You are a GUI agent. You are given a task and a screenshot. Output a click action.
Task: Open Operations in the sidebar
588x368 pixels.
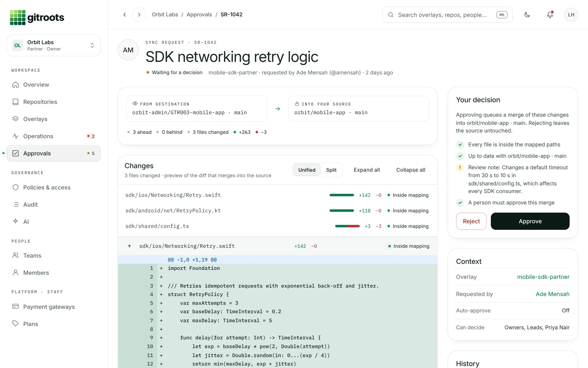(x=54, y=136)
